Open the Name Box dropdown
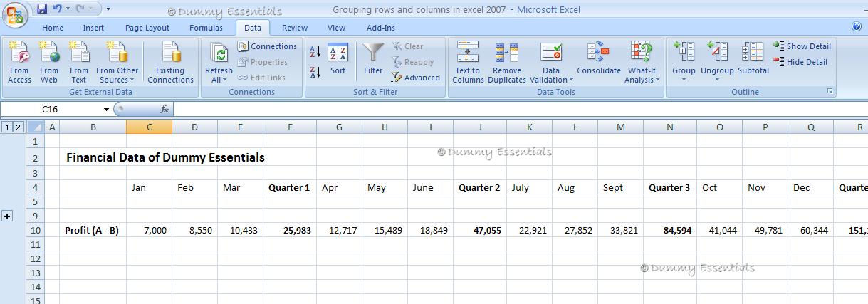868x304 pixels. (106, 109)
